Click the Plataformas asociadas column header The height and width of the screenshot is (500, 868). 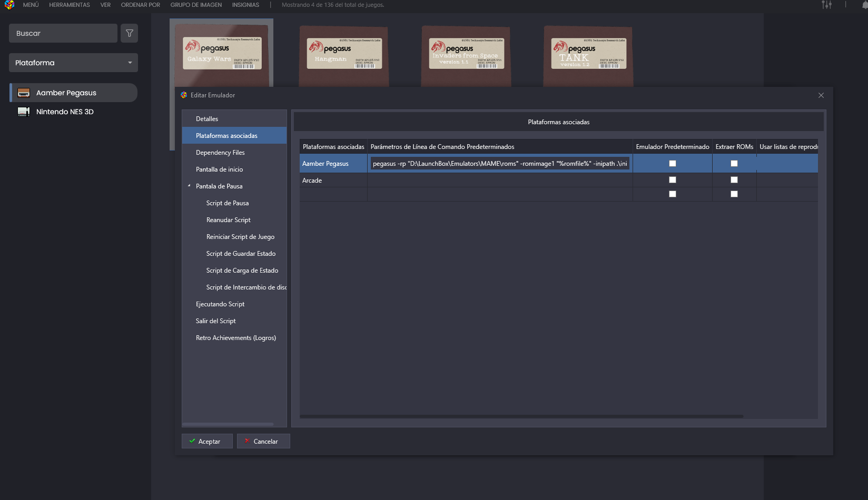click(x=333, y=147)
